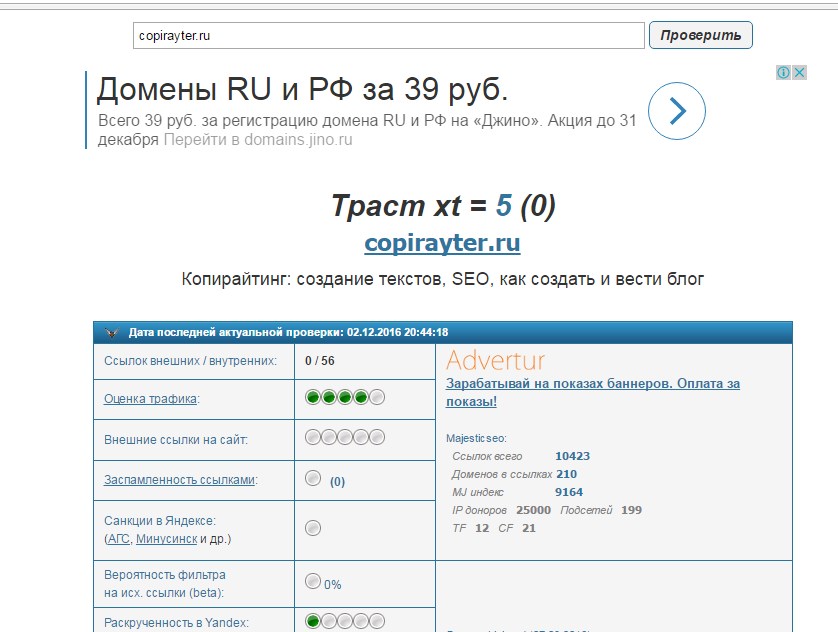Click the domain input field with copirayter.ru

388,35
